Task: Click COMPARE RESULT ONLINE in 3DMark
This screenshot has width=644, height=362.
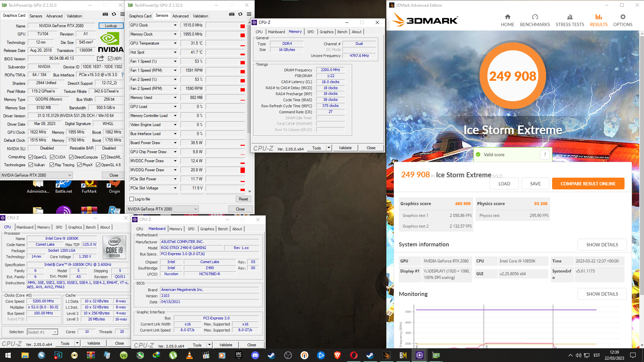Action: [588, 184]
